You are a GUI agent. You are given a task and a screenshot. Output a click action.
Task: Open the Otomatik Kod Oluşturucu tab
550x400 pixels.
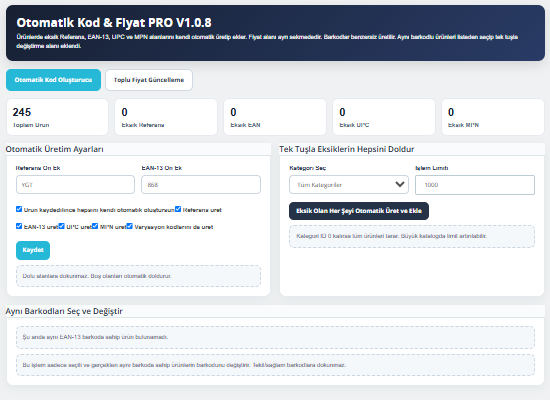tap(53, 80)
